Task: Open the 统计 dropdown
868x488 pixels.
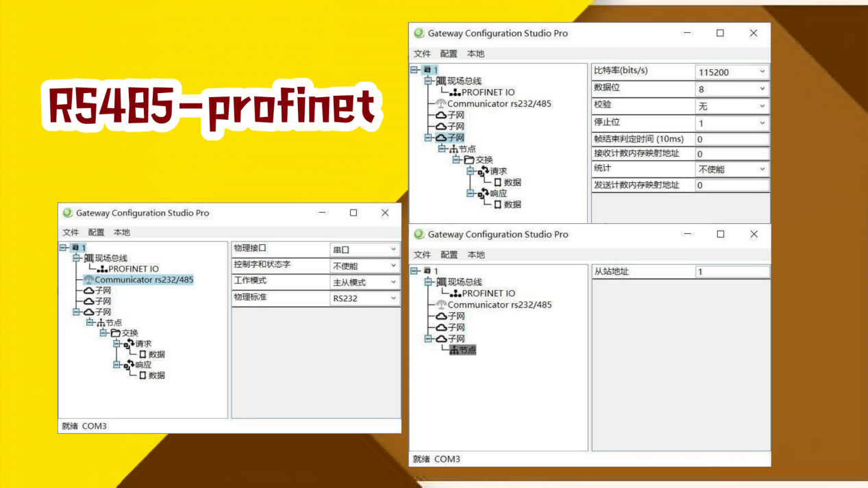Action: (732, 169)
